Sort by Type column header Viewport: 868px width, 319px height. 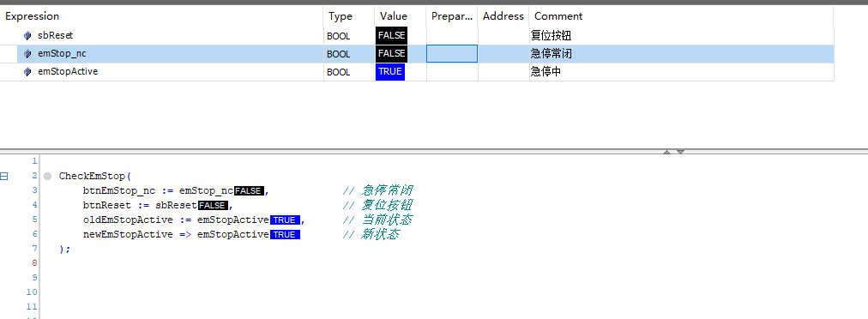click(341, 16)
